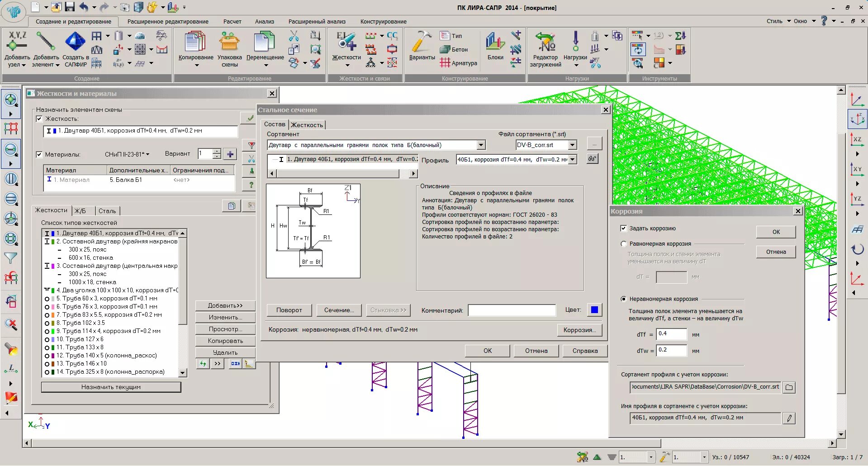
Task: Click the Сечение... button
Action: 339,310
